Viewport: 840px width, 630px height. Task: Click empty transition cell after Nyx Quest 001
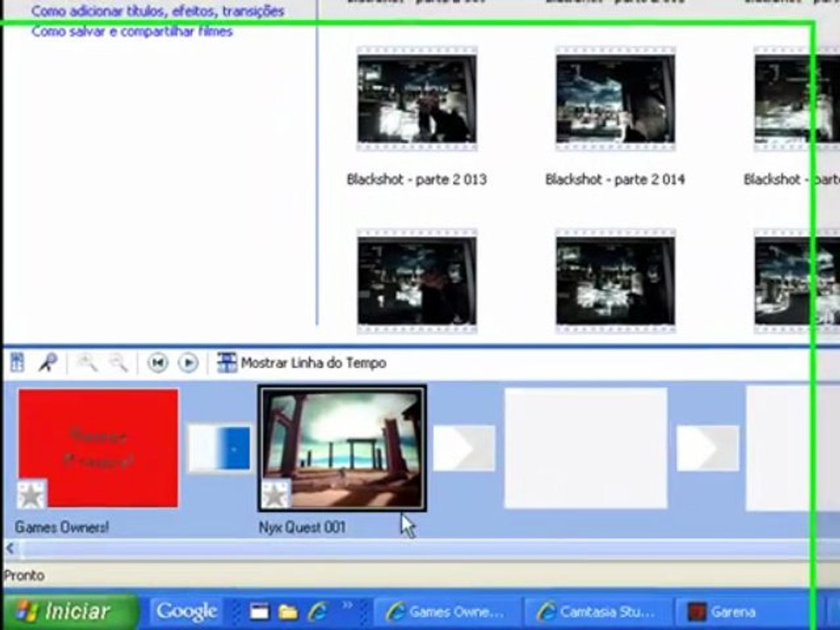point(464,448)
